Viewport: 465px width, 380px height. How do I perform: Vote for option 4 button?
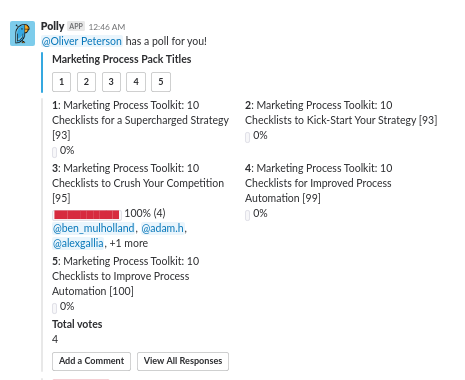pos(136,82)
